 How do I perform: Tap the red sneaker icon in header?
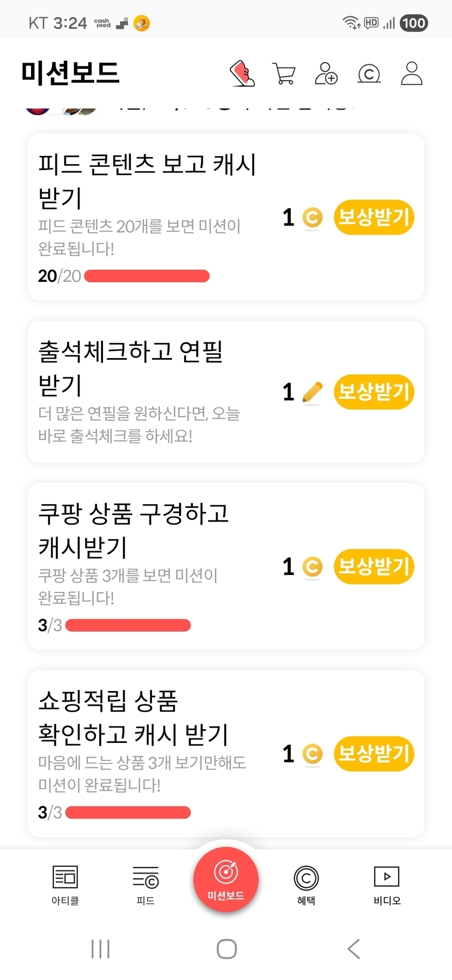[x=242, y=74]
